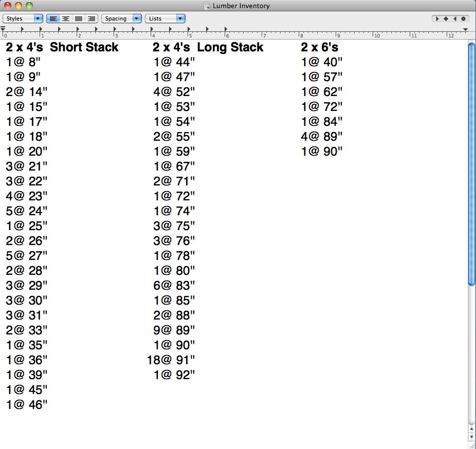The width and height of the screenshot is (476, 449).
Task: Pick the left tab stop icon from tab well
Action: tap(437, 19)
